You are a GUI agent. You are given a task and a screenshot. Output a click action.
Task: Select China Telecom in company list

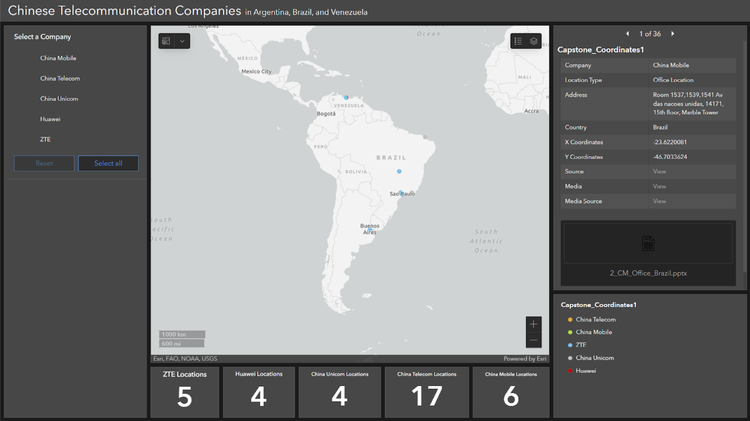pos(60,78)
